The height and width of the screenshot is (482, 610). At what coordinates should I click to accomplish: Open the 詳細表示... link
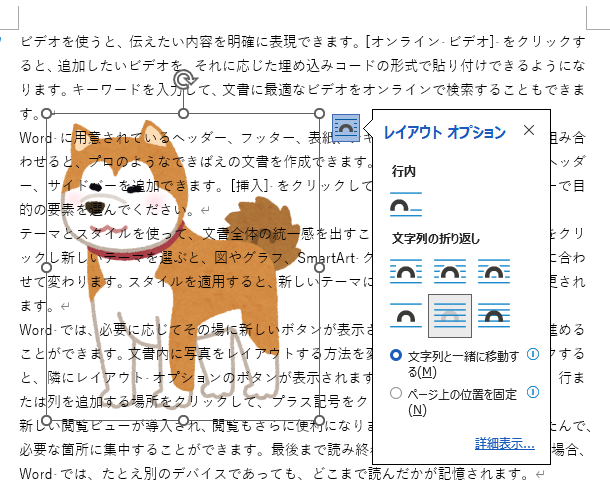(505, 443)
